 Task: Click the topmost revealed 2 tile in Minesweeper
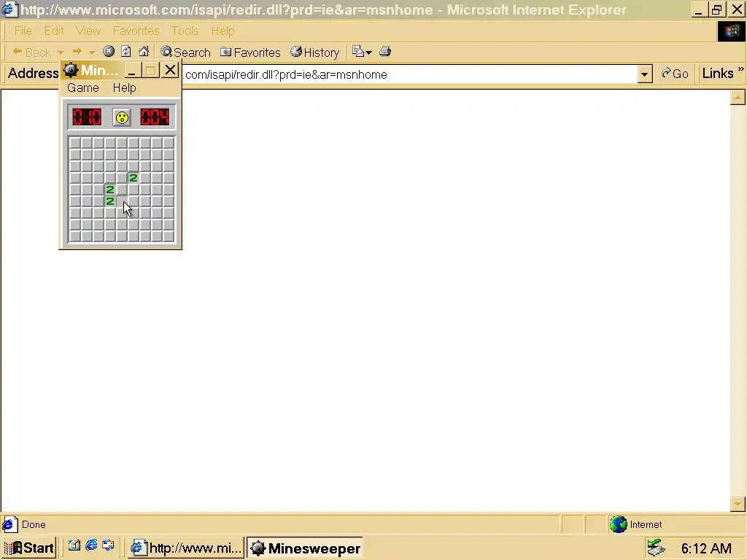point(133,178)
